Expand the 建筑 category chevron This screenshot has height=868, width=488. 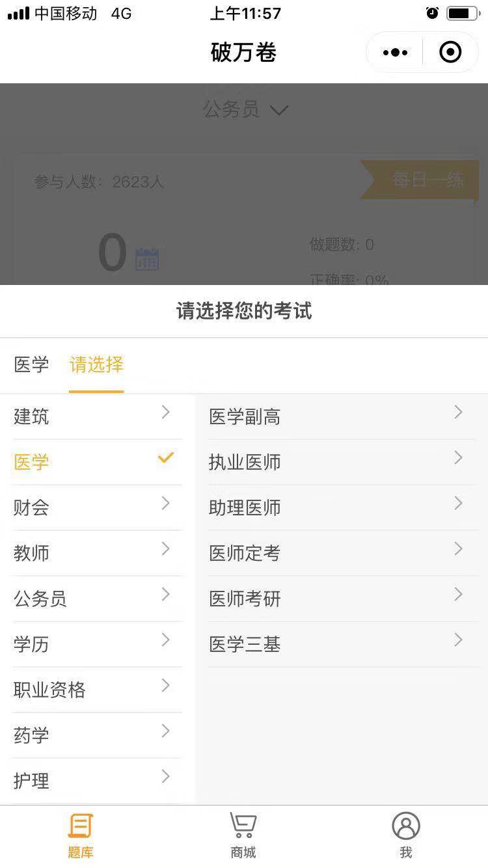166,412
